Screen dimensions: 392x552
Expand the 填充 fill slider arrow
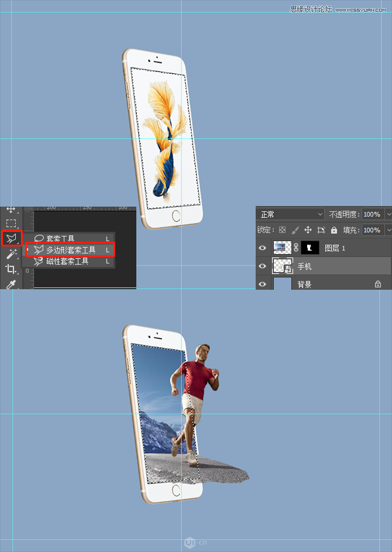(x=388, y=230)
